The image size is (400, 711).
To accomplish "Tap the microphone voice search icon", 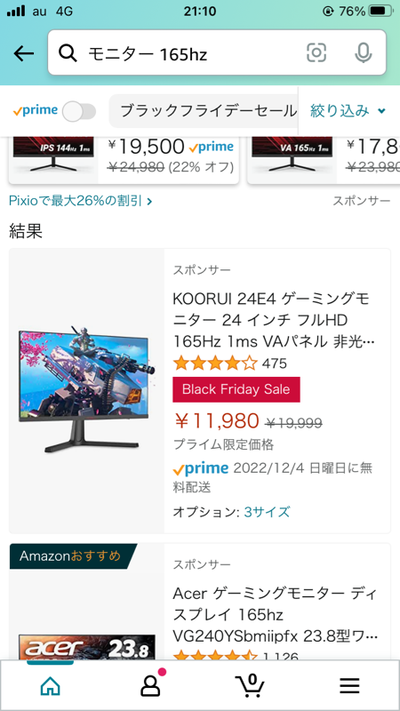I will point(363,54).
